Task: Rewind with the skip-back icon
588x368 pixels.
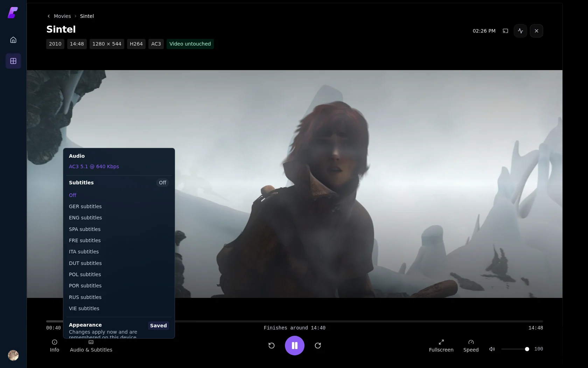Action: click(272, 346)
